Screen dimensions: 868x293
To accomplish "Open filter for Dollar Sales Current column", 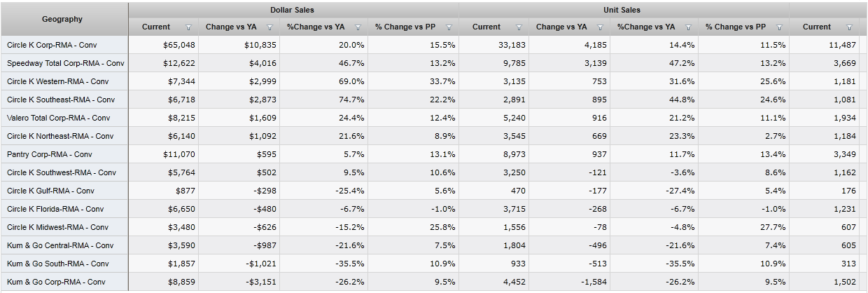I will coord(188,27).
